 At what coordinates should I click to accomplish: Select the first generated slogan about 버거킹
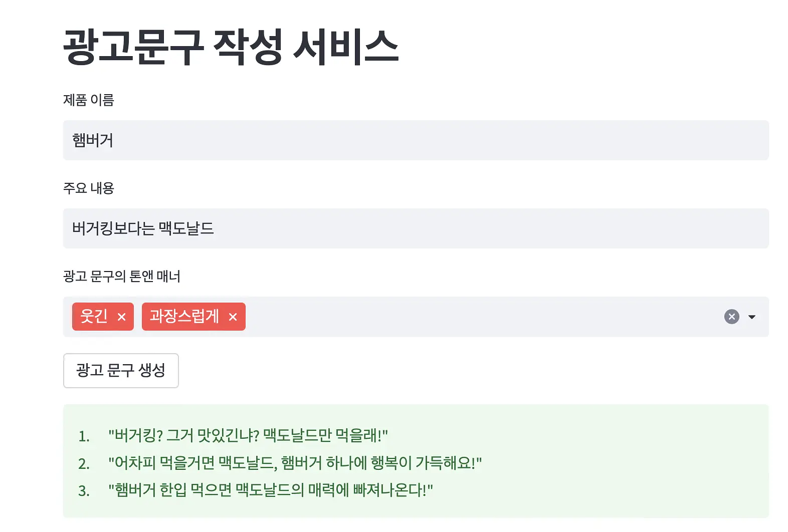coord(248,436)
